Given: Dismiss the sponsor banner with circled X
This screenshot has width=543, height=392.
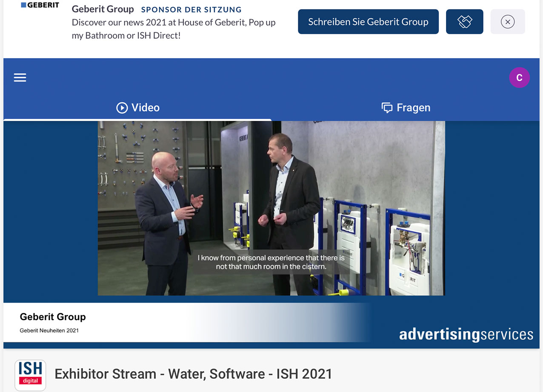Looking at the screenshot, I should 507,22.
